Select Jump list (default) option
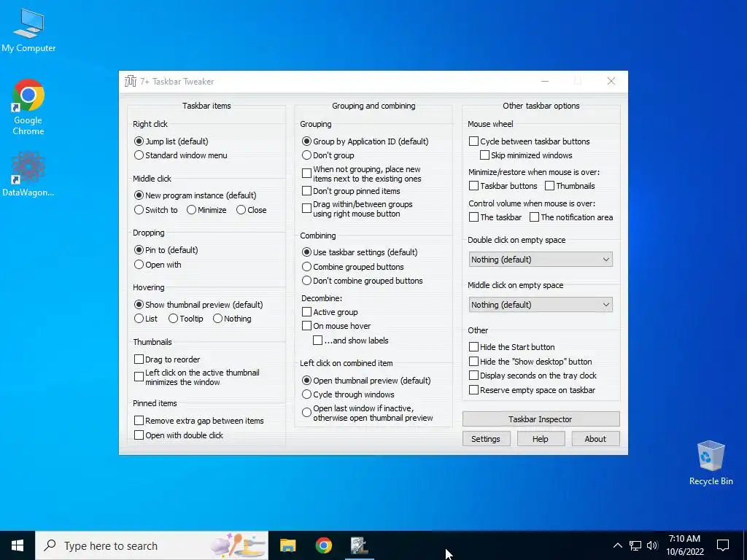 [x=171, y=141]
